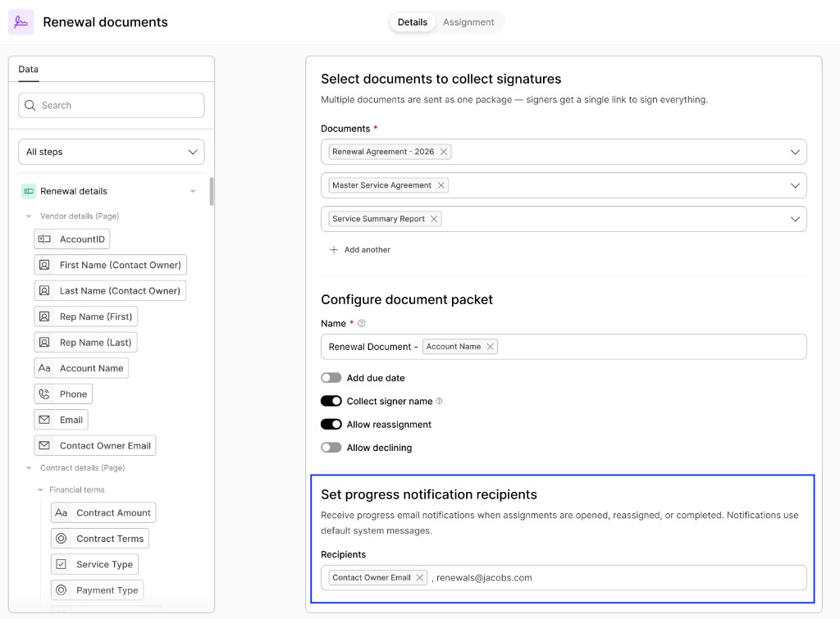840x619 pixels.
Task: Turn off the Collect signer name toggle
Action: click(331, 401)
